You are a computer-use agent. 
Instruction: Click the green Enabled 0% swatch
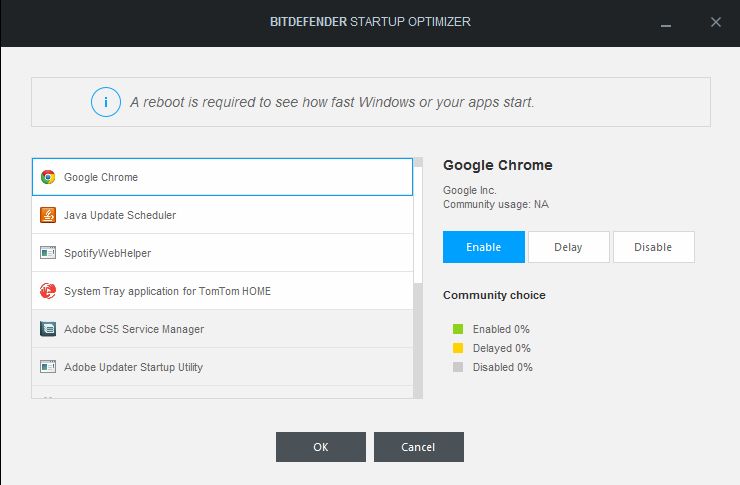[458, 329]
